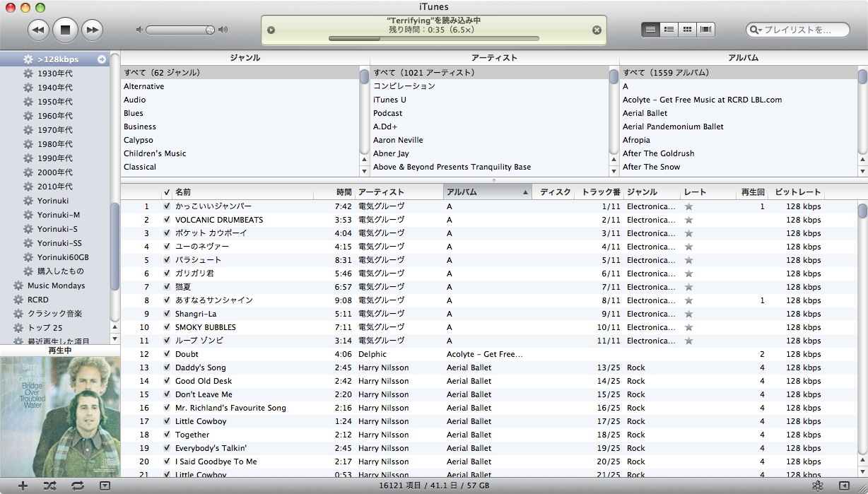
Task: Uncheck the かっこいいジャンパー track checkbox
Action: 167,206
